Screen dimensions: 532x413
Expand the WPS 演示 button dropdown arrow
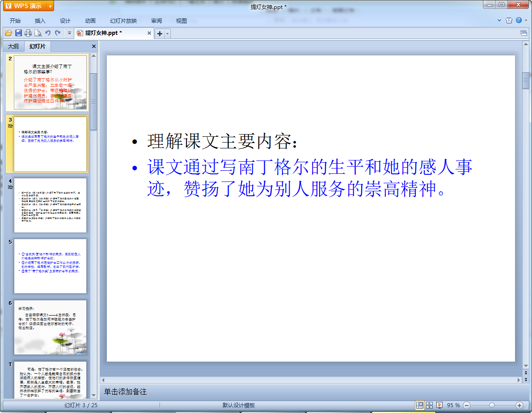tap(50, 6)
